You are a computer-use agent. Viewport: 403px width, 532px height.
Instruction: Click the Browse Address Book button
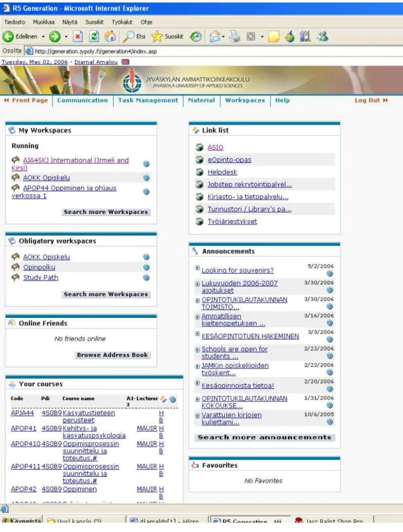tap(112, 355)
